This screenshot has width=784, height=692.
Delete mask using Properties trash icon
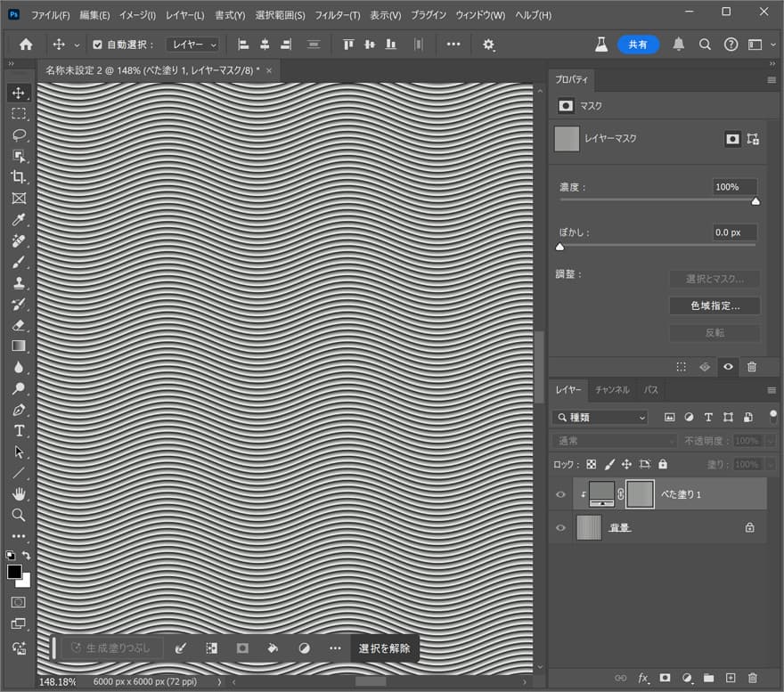click(752, 367)
